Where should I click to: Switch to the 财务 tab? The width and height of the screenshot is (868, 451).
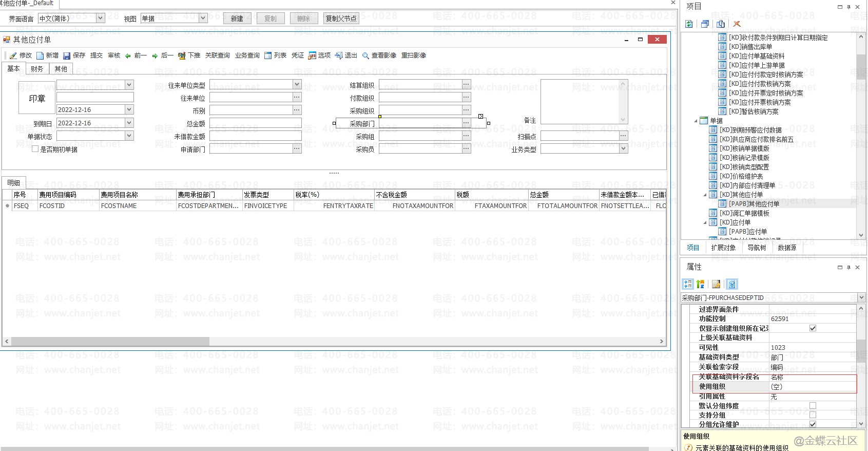click(x=37, y=69)
